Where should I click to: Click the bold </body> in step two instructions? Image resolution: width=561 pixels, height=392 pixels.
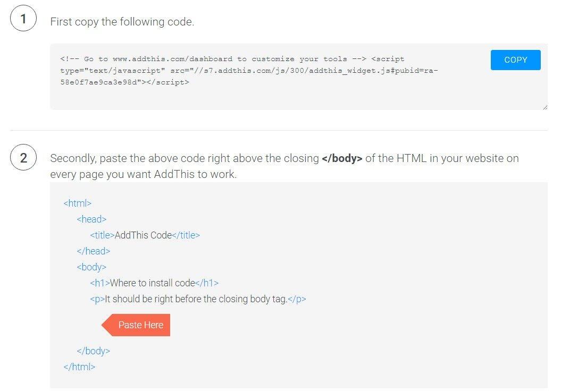(342, 158)
